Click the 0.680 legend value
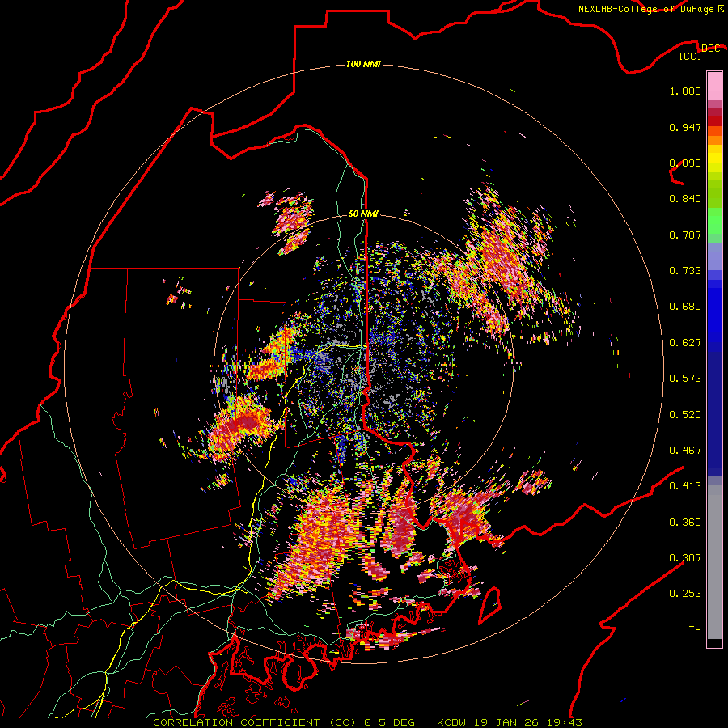Image resolution: width=728 pixels, height=728 pixels. tap(685, 307)
